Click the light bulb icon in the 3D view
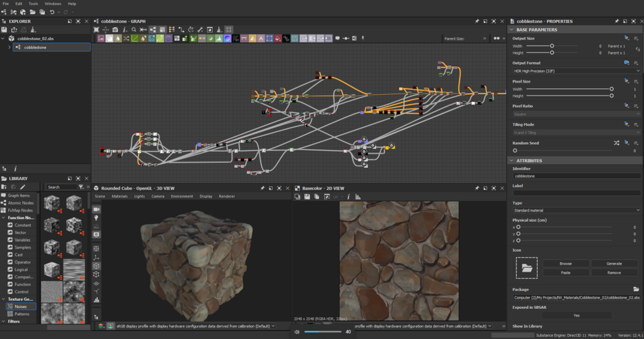Viewport: 644px width, 339px height. [97, 219]
